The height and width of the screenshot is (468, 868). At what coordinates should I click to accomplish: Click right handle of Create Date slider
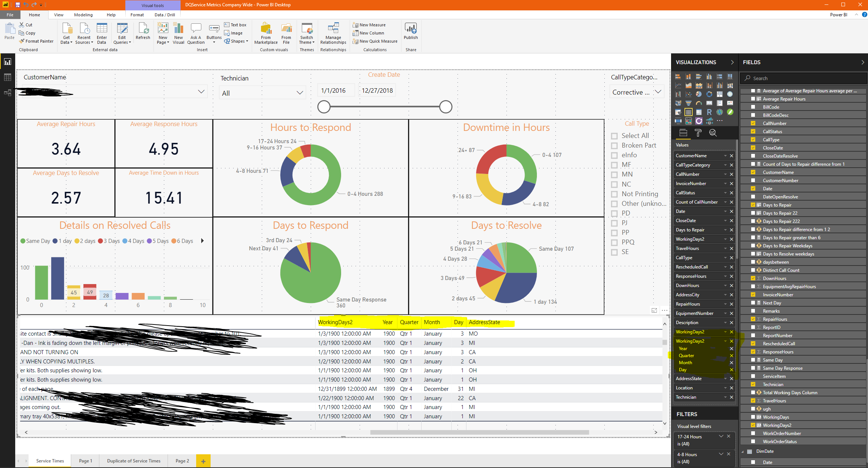click(x=446, y=107)
